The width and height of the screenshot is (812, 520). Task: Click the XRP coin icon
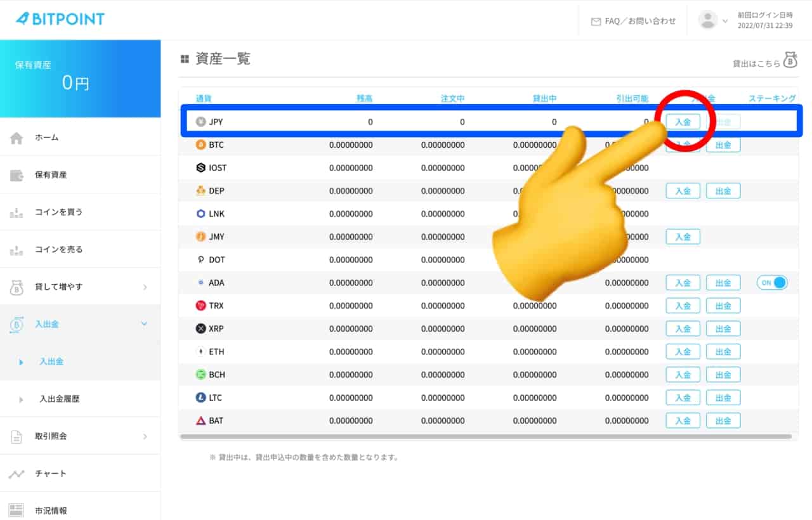pos(201,328)
